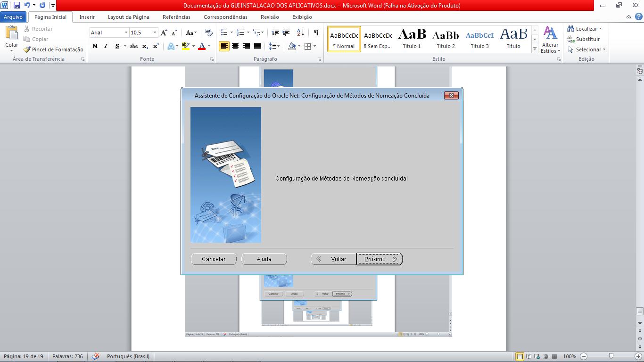The height and width of the screenshot is (362, 644).
Task: Click Próximo in the Oracle Net wizard
Action: click(x=379, y=259)
